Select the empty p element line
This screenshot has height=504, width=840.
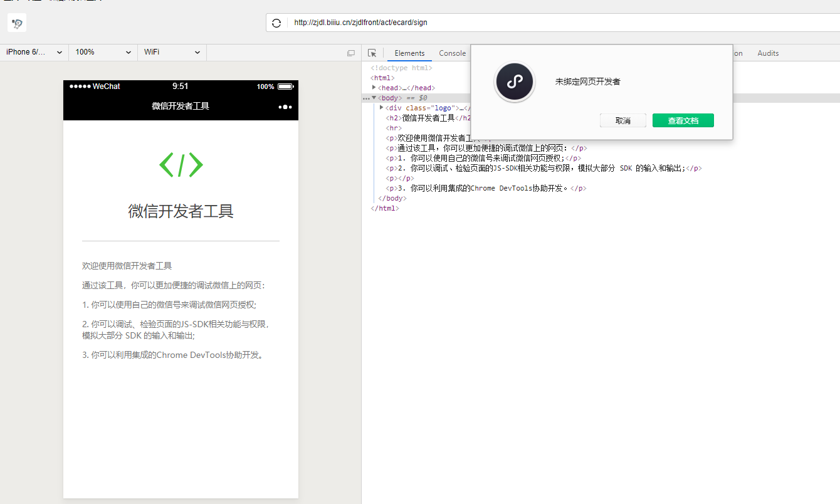[x=399, y=178]
